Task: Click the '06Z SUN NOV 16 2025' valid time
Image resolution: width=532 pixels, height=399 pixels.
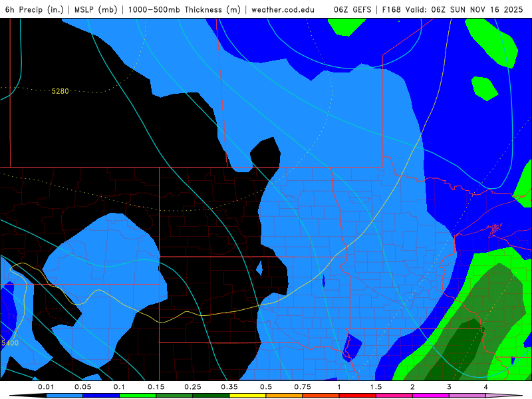Action: (x=477, y=10)
